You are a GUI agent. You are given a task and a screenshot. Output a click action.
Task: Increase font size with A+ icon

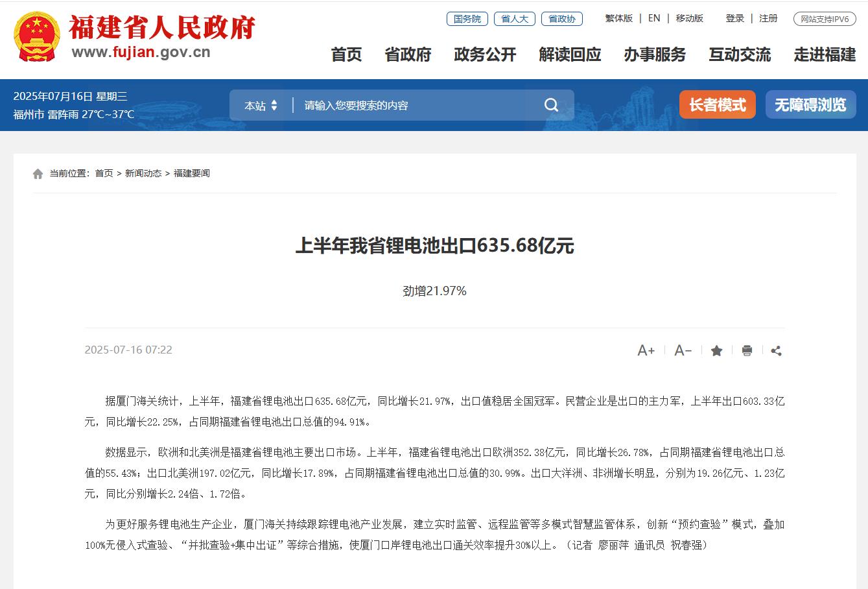[646, 351]
